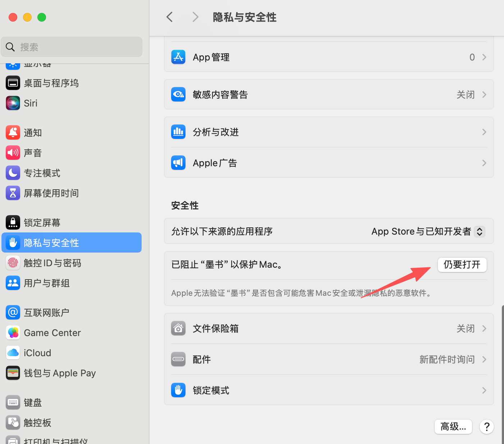Select 触控ID与密码 label in sidebar

[x=52, y=263]
